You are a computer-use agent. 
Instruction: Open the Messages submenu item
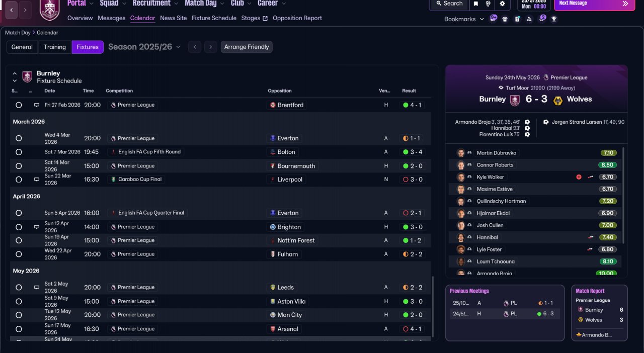pyautogui.click(x=112, y=18)
